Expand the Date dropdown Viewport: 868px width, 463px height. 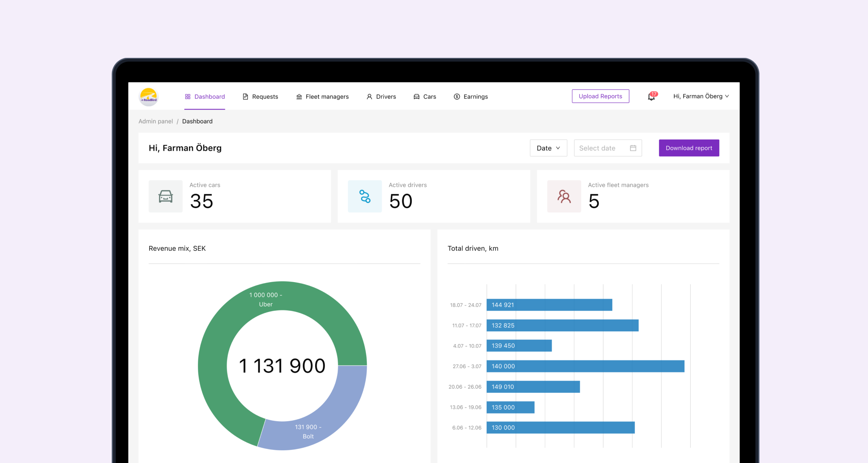[548, 148]
